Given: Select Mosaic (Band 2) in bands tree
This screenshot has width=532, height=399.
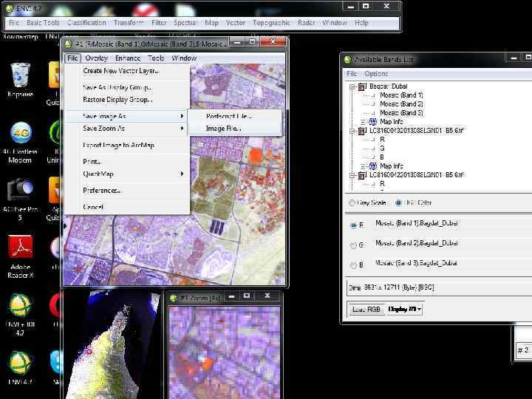Looking at the screenshot, I should 401,104.
